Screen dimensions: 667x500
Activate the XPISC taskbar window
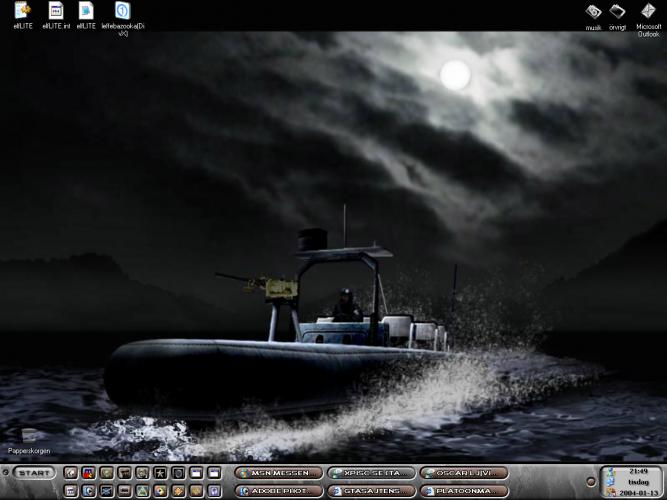point(371,473)
